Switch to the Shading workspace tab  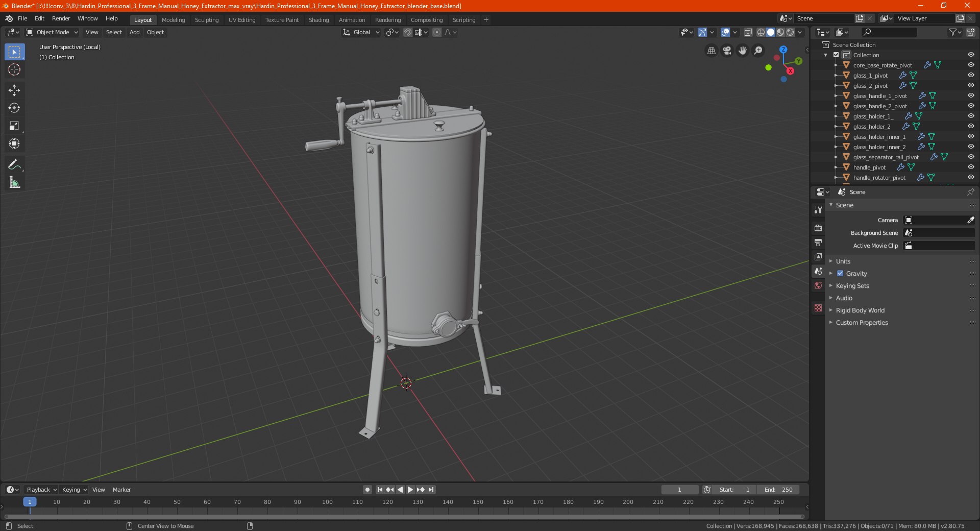[x=318, y=20]
